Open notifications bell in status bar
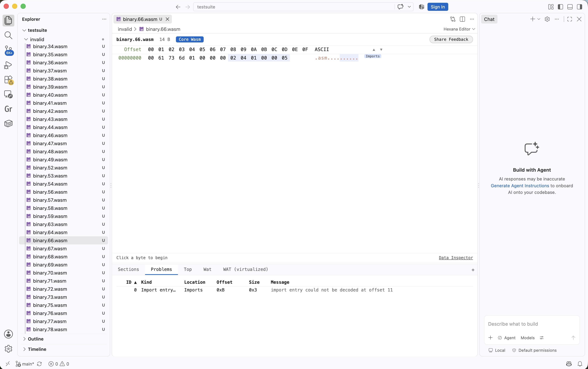The width and height of the screenshot is (588, 369). 580,364
